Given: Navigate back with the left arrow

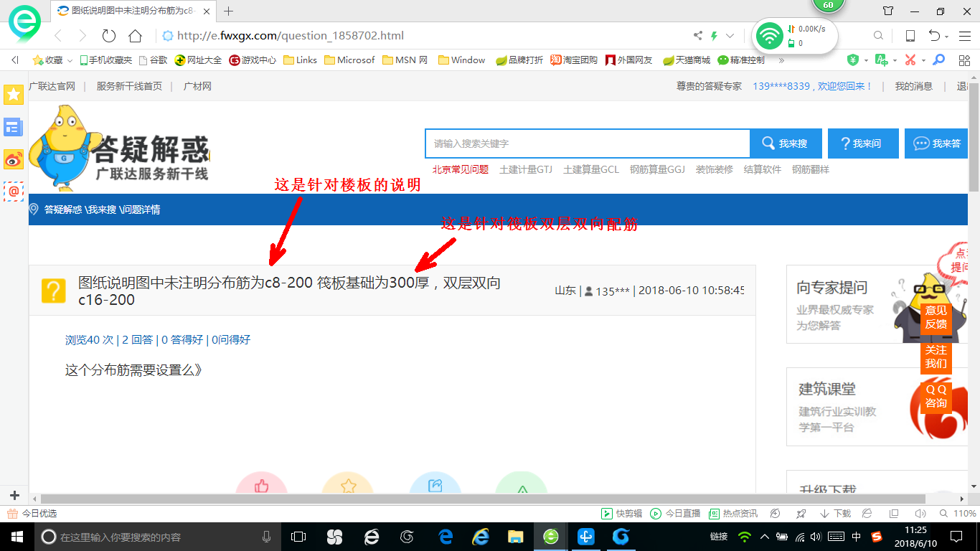Looking at the screenshot, I should point(58,36).
